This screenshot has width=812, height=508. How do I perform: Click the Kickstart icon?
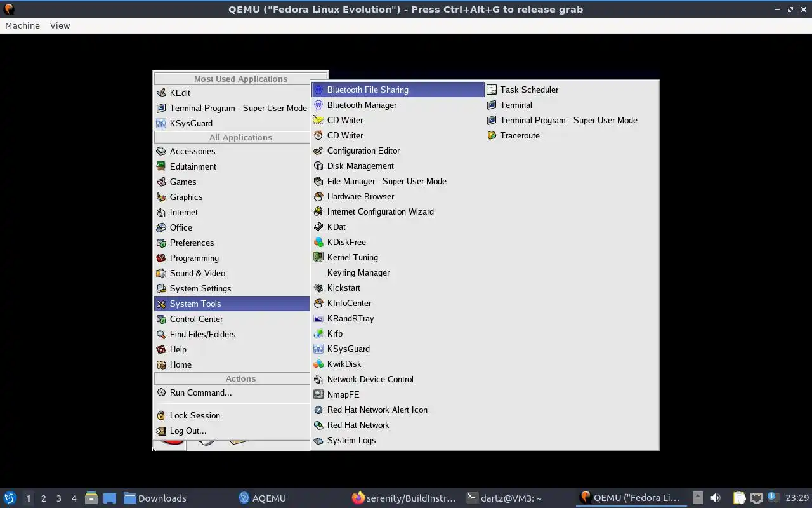(x=318, y=288)
